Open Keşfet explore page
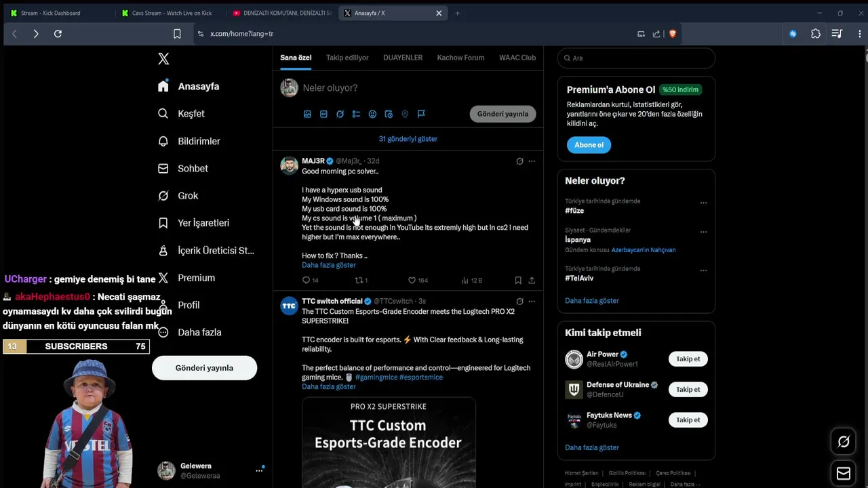Image resolution: width=868 pixels, height=488 pixels. pyautogui.click(x=180, y=114)
